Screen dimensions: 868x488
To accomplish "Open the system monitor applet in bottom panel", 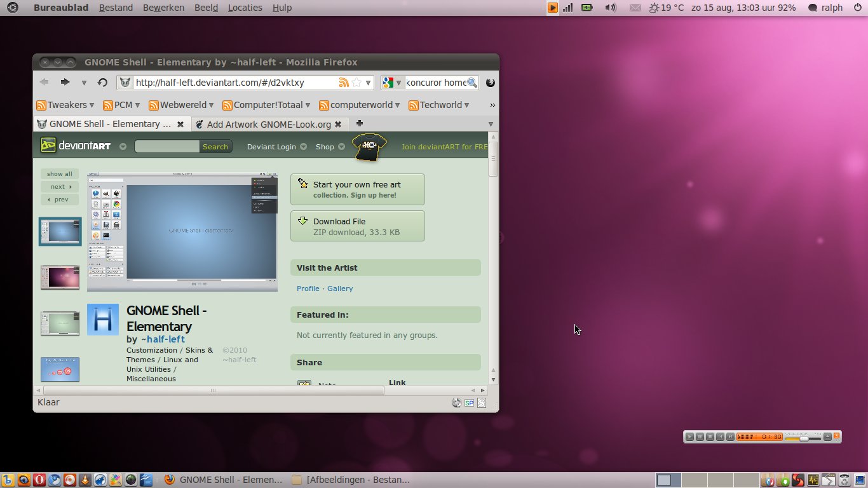I will pos(813,480).
